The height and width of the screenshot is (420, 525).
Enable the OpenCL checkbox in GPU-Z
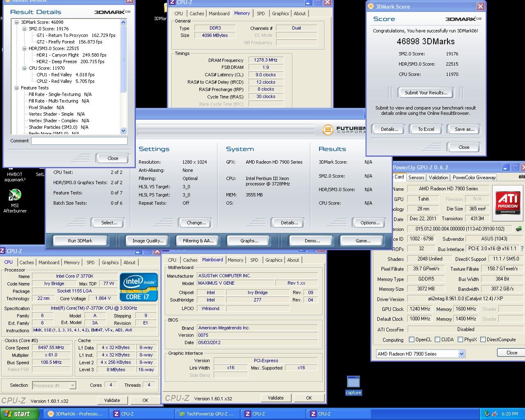(411, 340)
